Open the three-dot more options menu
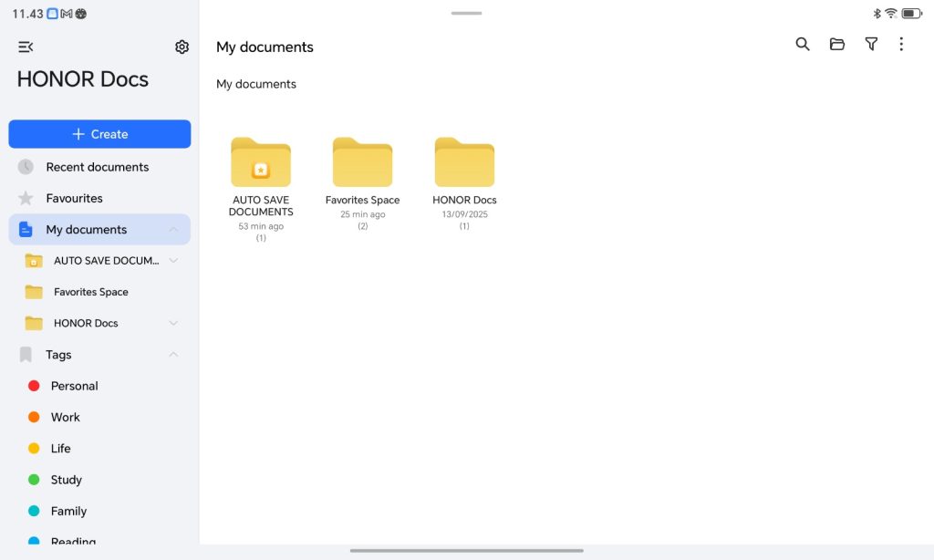The height and width of the screenshot is (560, 934). [x=901, y=44]
